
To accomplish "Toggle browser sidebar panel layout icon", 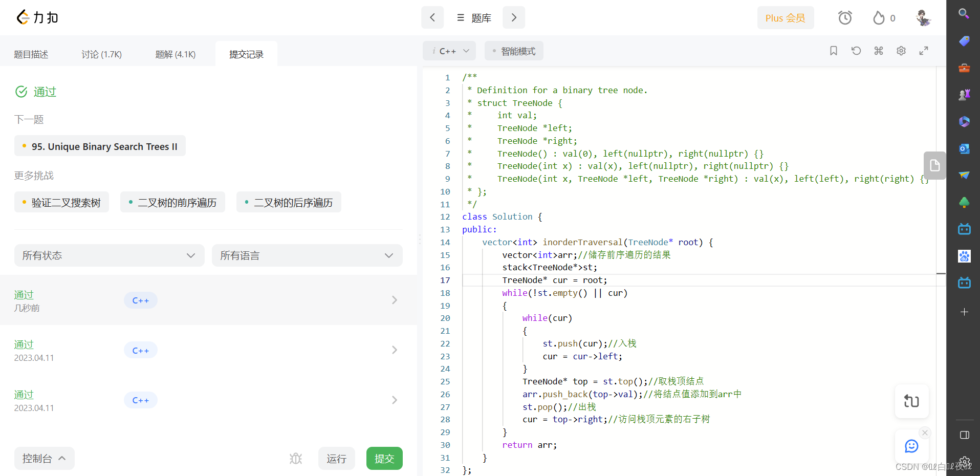I will [964, 435].
